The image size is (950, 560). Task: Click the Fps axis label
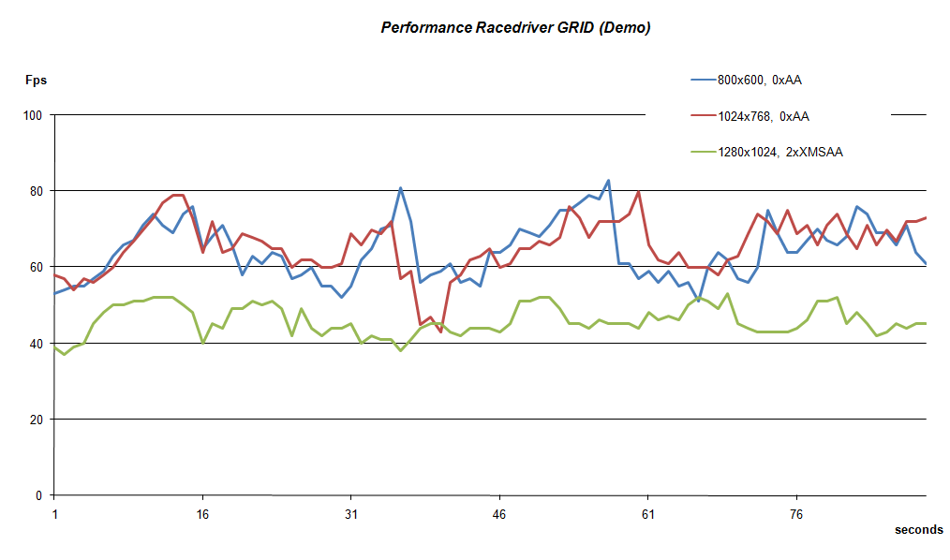point(36,81)
